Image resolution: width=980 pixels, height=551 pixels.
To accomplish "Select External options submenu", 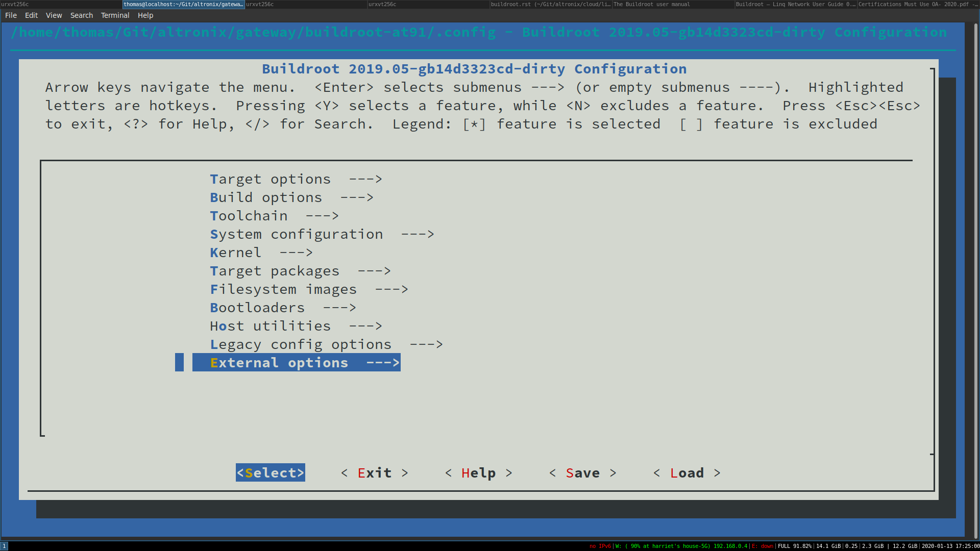I will (296, 363).
